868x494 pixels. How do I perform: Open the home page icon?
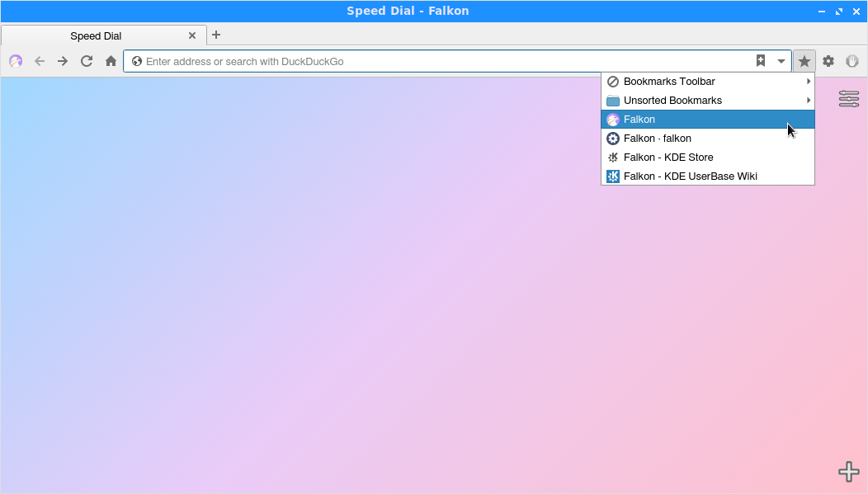pyautogui.click(x=111, y=61)
